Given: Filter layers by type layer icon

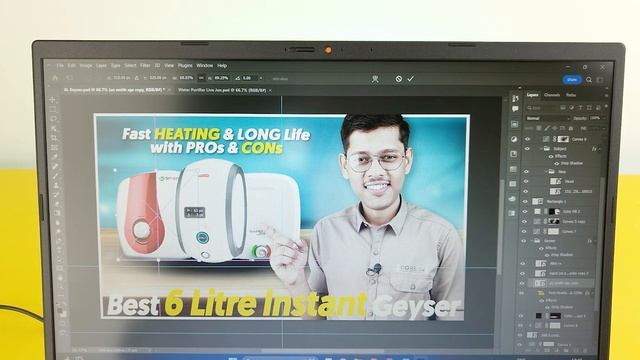Looking at the screenshot, I should pos(580,108).
